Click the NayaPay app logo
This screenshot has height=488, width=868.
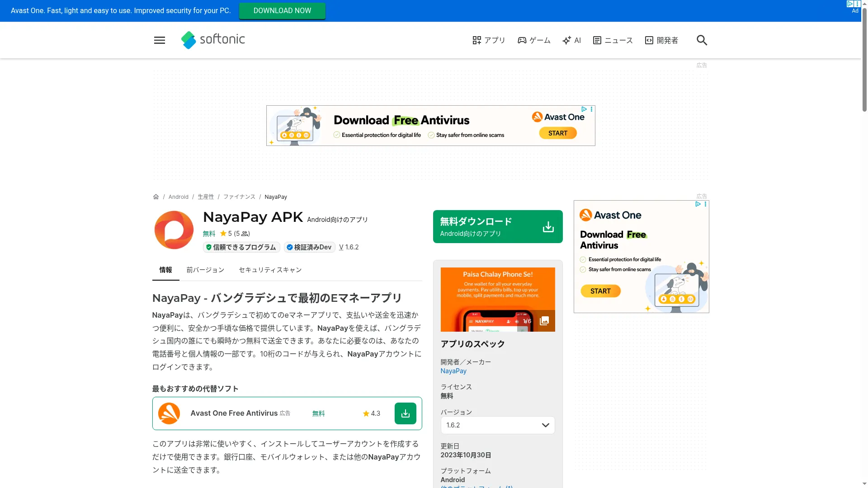click(x=174, y=230)
